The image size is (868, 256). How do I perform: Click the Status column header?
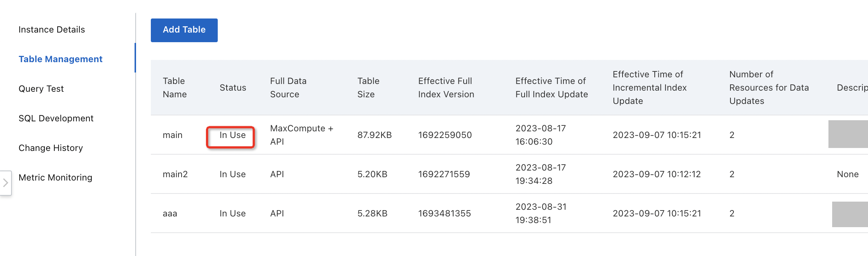click(233, 88)
